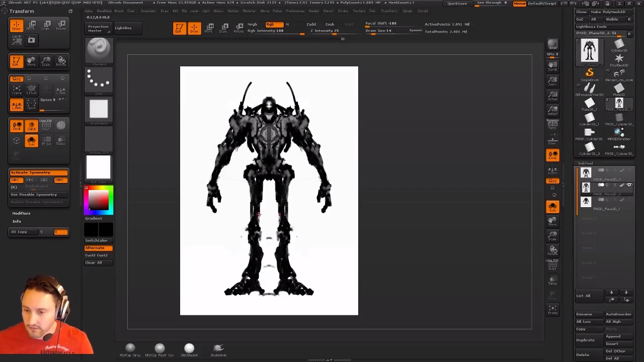Select the Move mode in Transform panel
This screenshot has width=644, height=362.
tap(32, 25)
